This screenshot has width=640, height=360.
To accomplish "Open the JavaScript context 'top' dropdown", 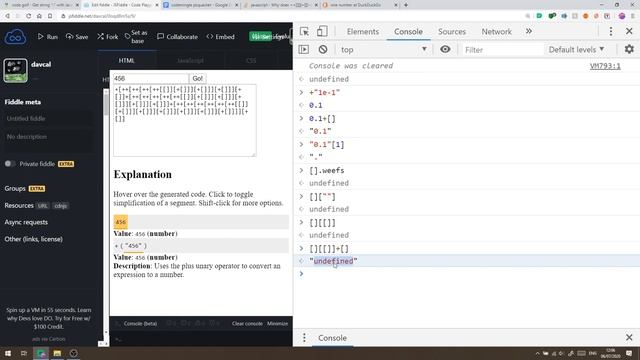I will [383, 49].
